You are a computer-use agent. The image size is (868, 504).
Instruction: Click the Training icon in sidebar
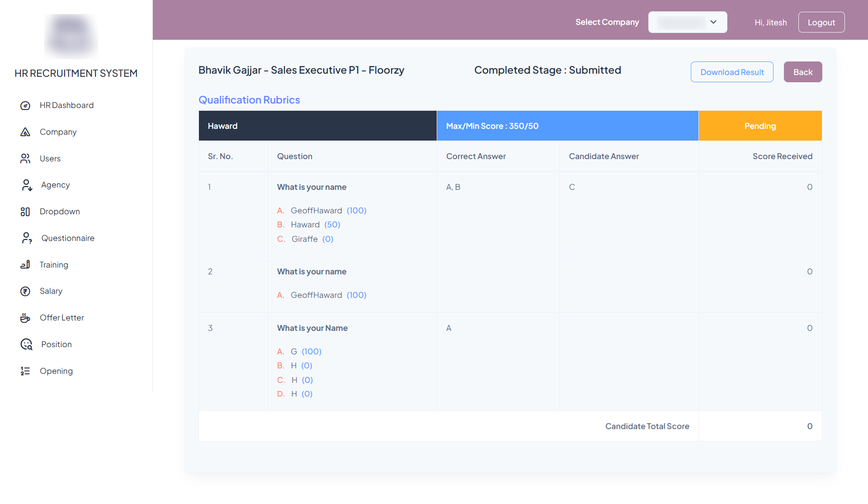tap(25, 265)
